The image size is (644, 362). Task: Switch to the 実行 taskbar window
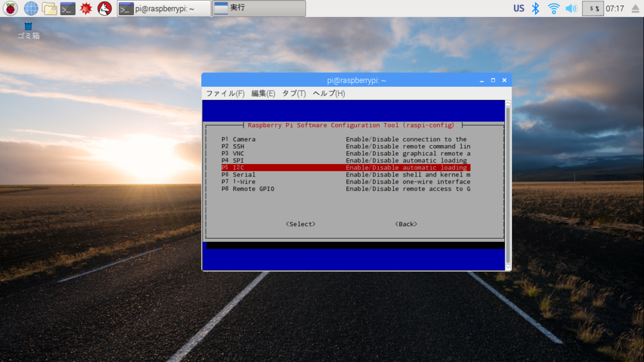258,9
